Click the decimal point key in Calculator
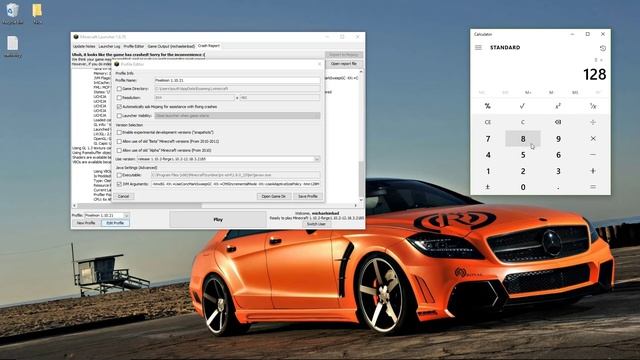Viewport: 640px width, 360px height. tap(558, 187)
